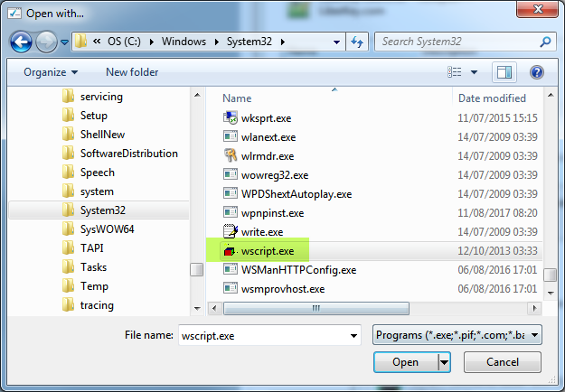Open the change view dropdown arrow
Viewport: 565px width, 392px height.
point(475,71)
